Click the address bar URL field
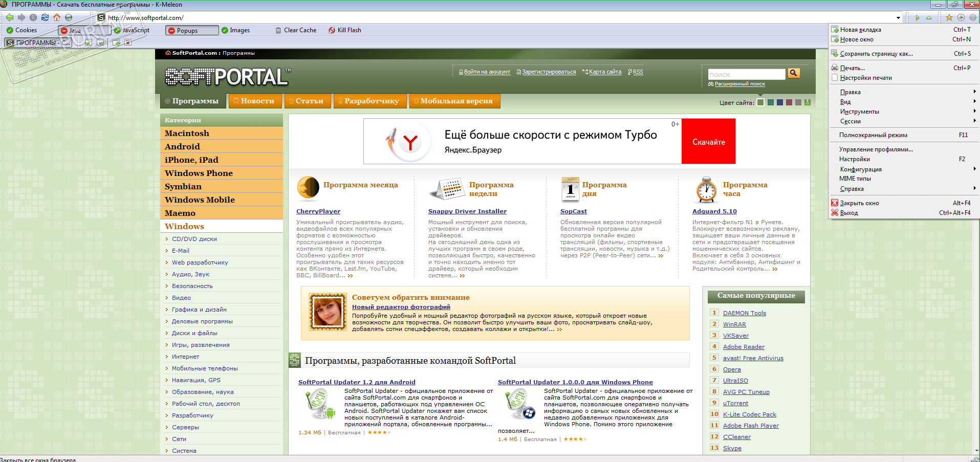This screenshot has width=980, height=462. click(x=500, y=18)
